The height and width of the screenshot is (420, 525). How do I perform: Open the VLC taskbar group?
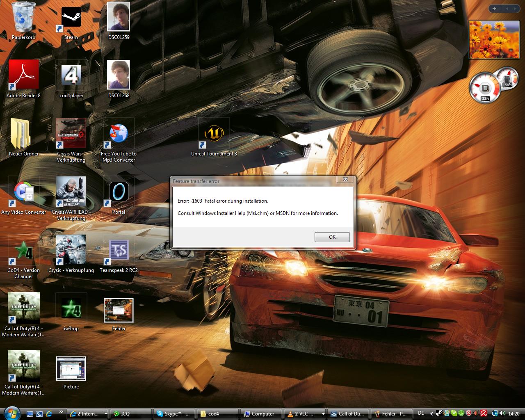click(305, 414)
